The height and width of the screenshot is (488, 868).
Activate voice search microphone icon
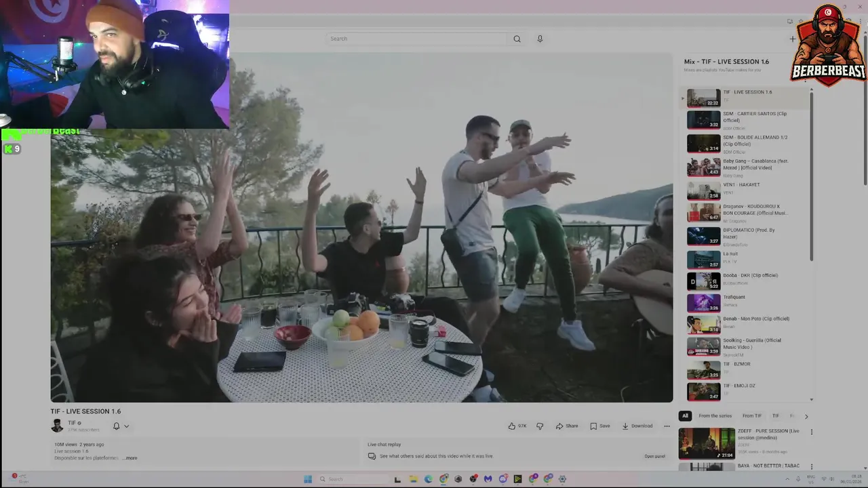point(540,39)
